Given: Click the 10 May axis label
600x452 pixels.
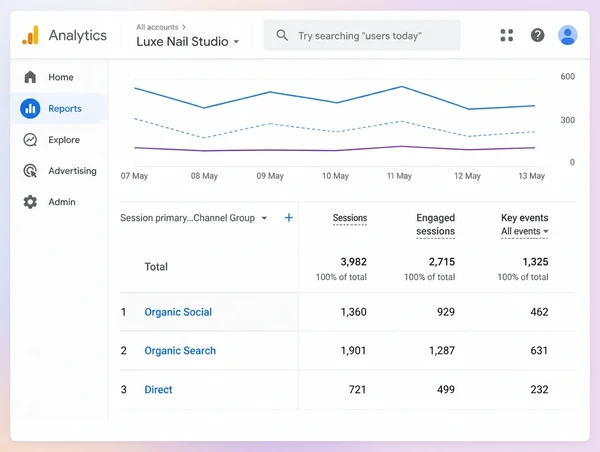Looking at the screenshot, I should coord(335,176).
